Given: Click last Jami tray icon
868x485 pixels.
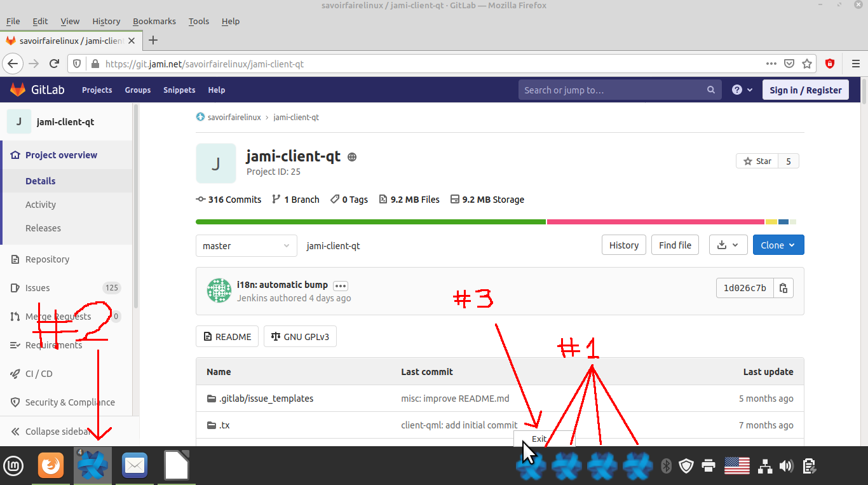Looking at the screenshot, I should [638, 467].
